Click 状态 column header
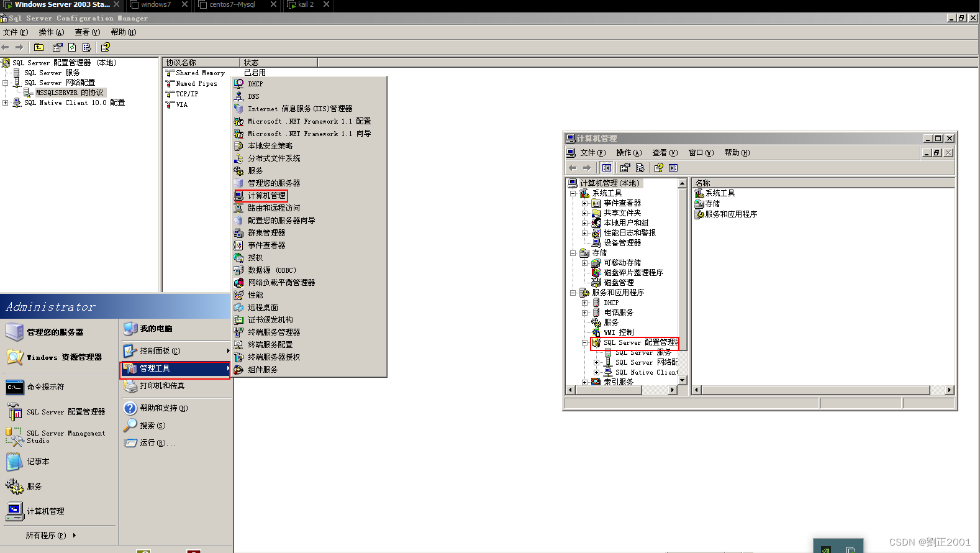The height and width of the screenshot is (553, 980). [279, 62]
